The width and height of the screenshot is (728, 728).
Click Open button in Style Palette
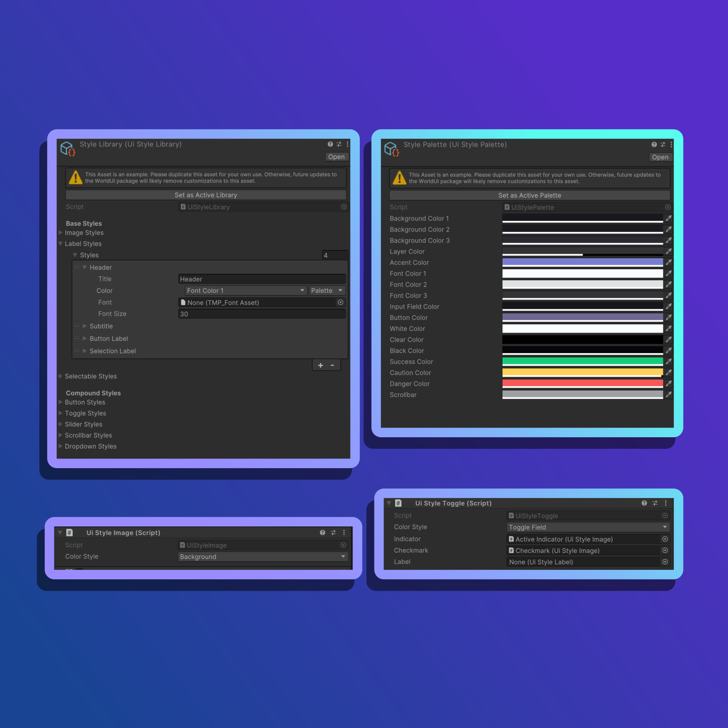point(660,157)
